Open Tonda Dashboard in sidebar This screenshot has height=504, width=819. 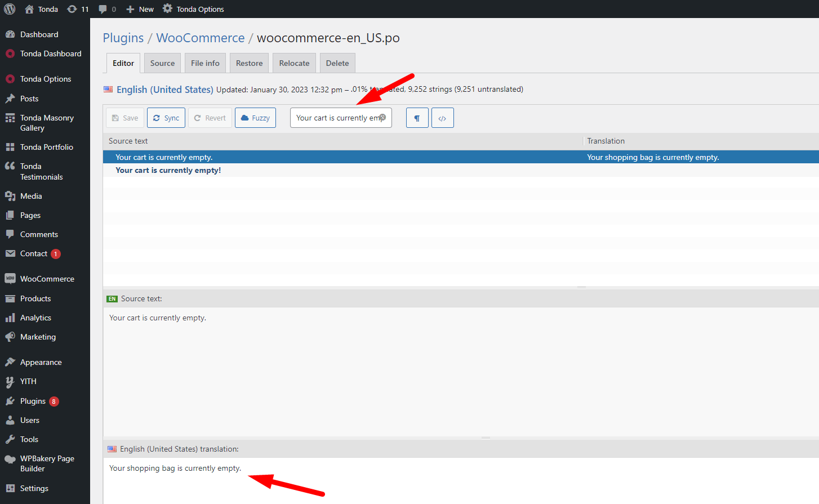click(45, 53)
